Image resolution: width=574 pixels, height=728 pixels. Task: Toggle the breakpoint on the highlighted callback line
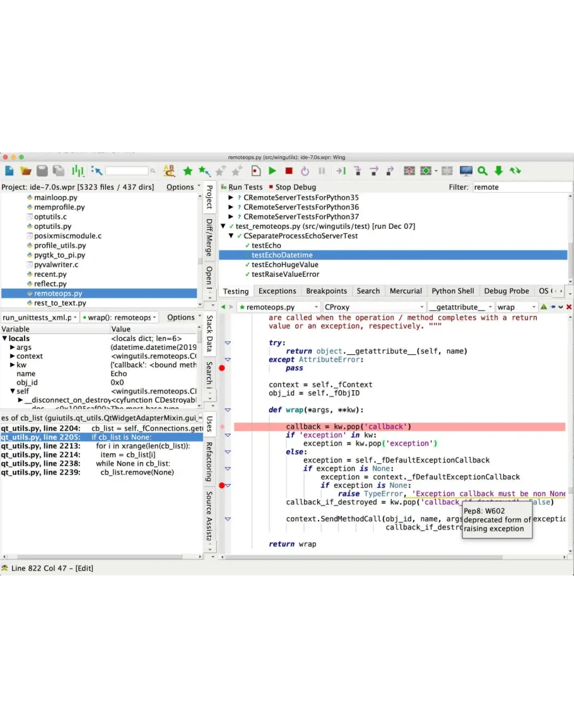222,427
